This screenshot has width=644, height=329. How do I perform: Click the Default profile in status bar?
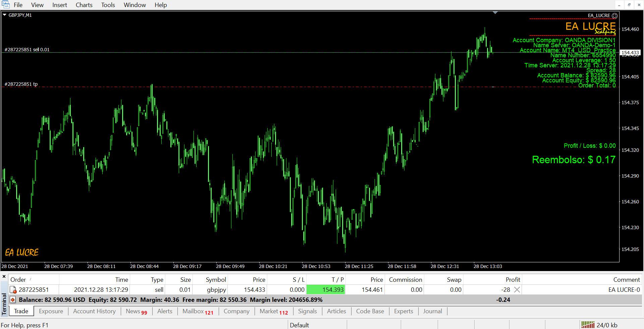coord(299,325)
